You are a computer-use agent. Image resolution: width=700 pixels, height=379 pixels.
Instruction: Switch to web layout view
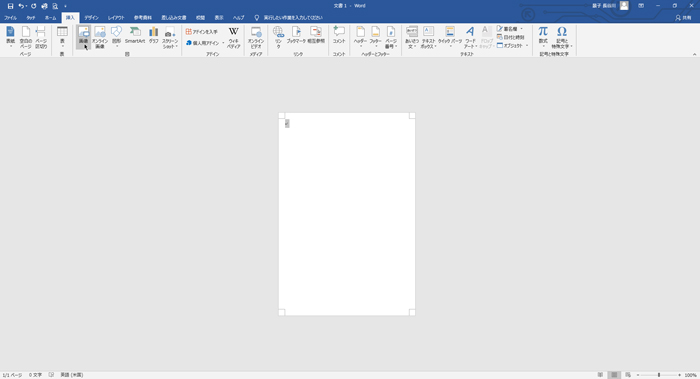(x=628, y=375)
